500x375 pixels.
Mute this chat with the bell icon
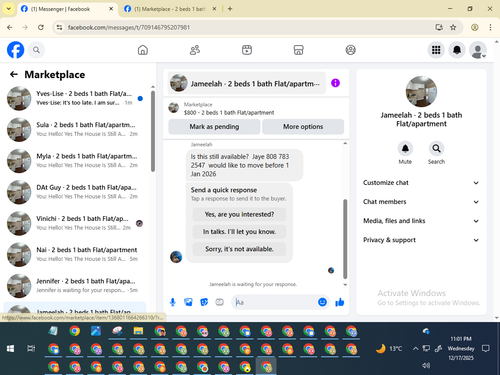(x=405, y=149)
